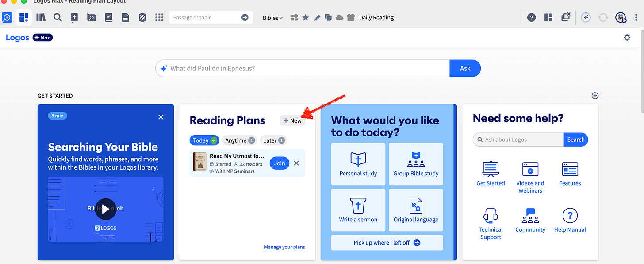Choose the Personal study tile

pyautogui.click(x=358, y=164)
